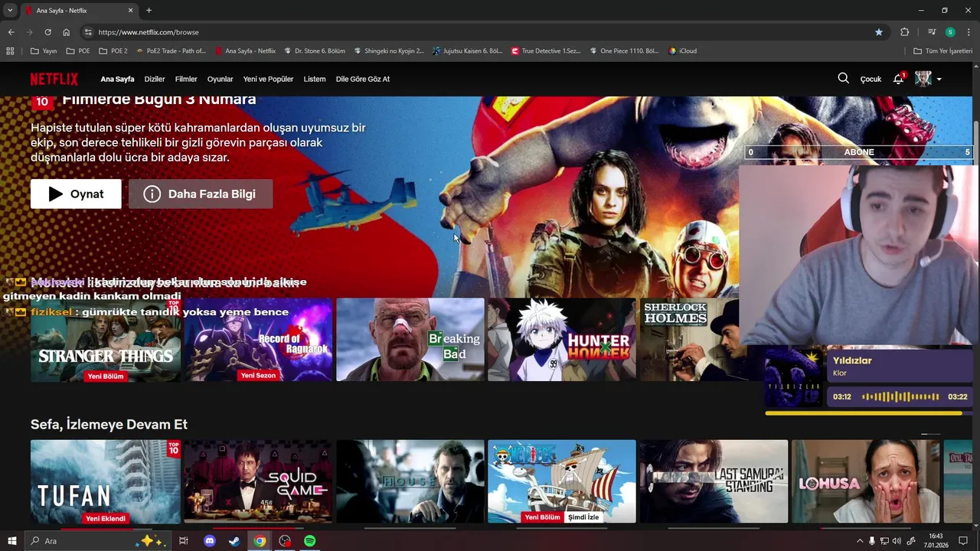Toggle bookmark star for this page
The image size is (980, 551).
[x=879, y=32]
